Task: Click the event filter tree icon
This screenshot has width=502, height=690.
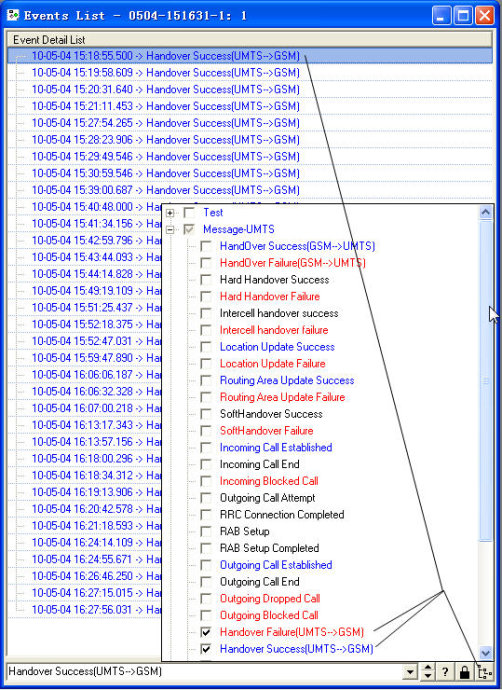Action: [484, 672]
